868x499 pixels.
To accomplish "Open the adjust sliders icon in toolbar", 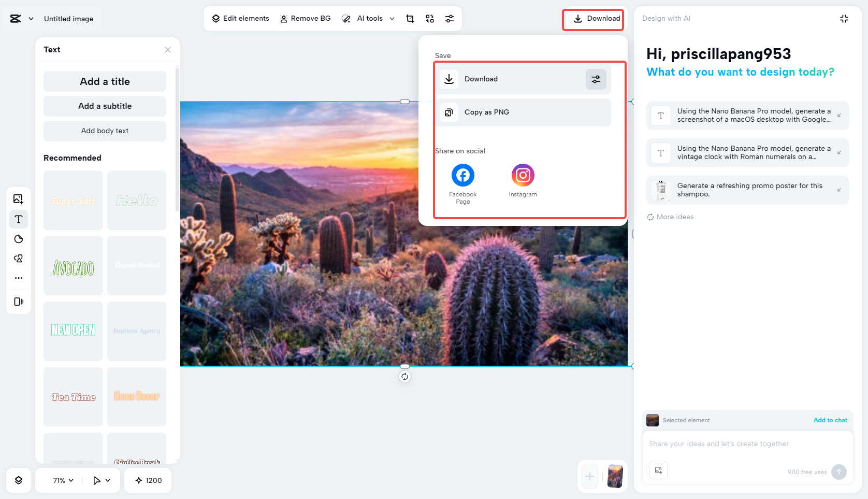I will click(450, 19).
